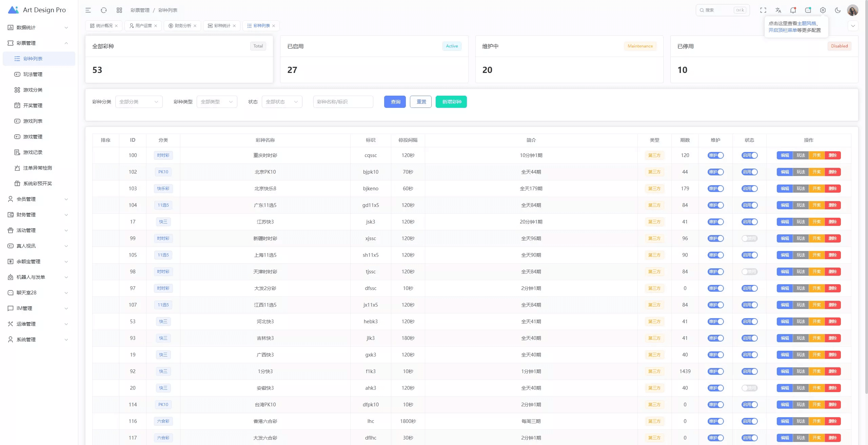Click the 新增彩种 button
This screenshot has height=445, width=868.
tap(451, 102)
